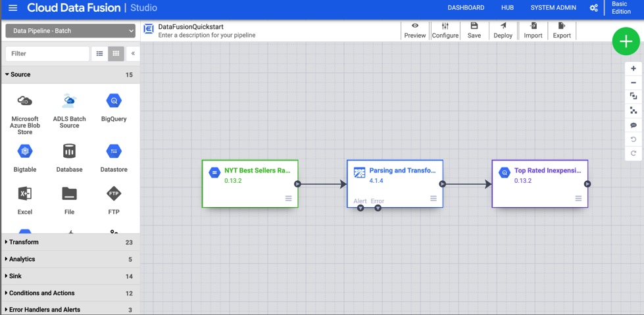Open the hamburger navigation menu
Screen dimensions: 644x315
pyautogui.click(x=12, y=8)
